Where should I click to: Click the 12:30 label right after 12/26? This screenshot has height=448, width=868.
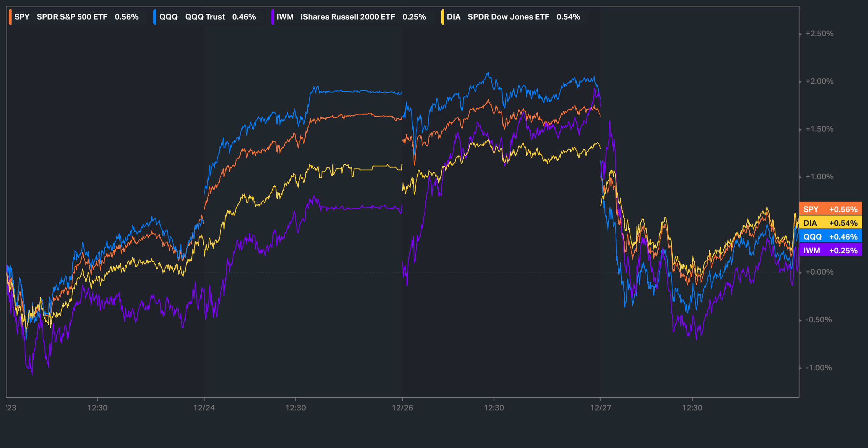pos(494,408)
